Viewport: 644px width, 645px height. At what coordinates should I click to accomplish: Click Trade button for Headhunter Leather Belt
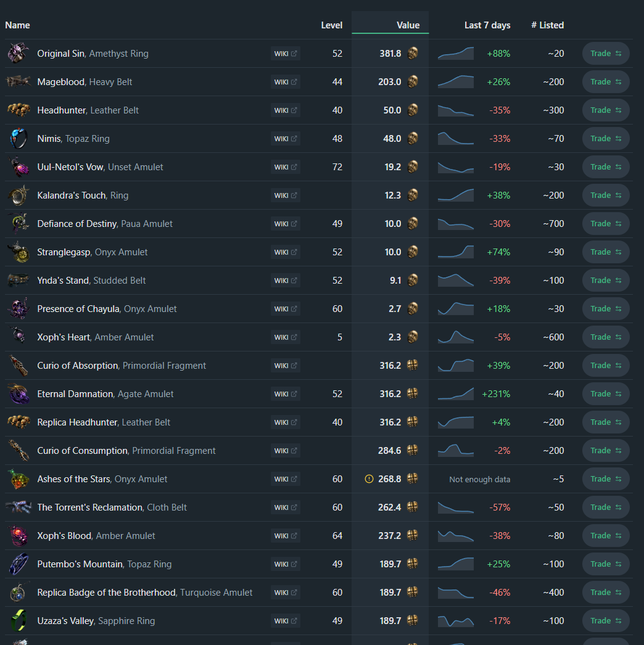[x=606, y=110]
